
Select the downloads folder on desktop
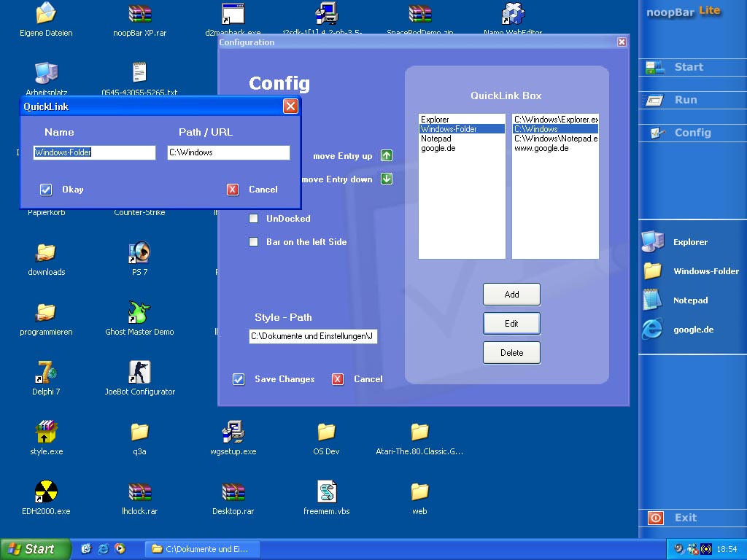click(x=46, y=260)
